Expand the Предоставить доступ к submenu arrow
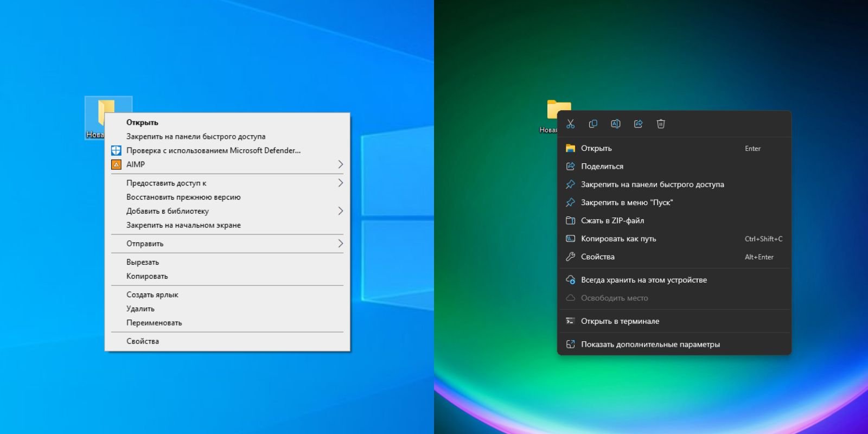The width and height of the screenshot is (868, 434). [x=340, y=183]
